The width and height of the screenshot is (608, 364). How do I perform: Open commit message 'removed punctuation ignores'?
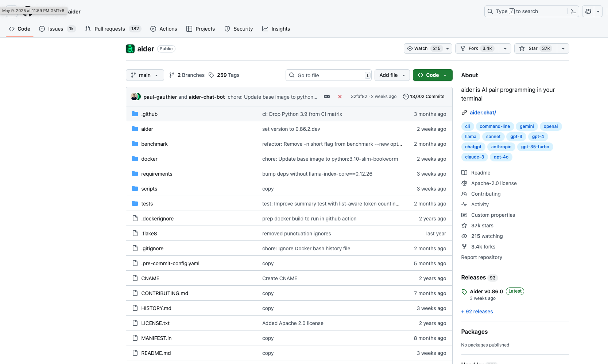(x=297, y=234)
